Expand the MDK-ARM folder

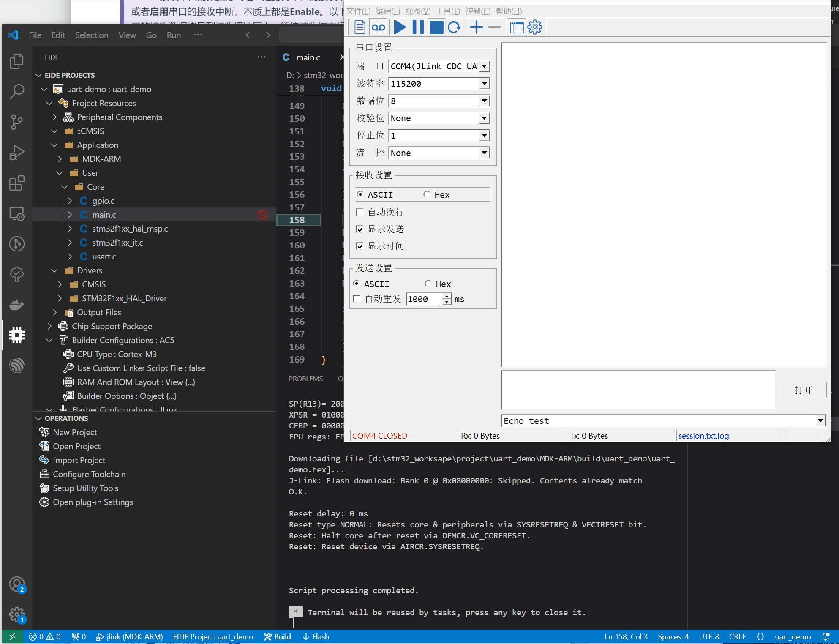pyautogui.click(x=60, y=159)
